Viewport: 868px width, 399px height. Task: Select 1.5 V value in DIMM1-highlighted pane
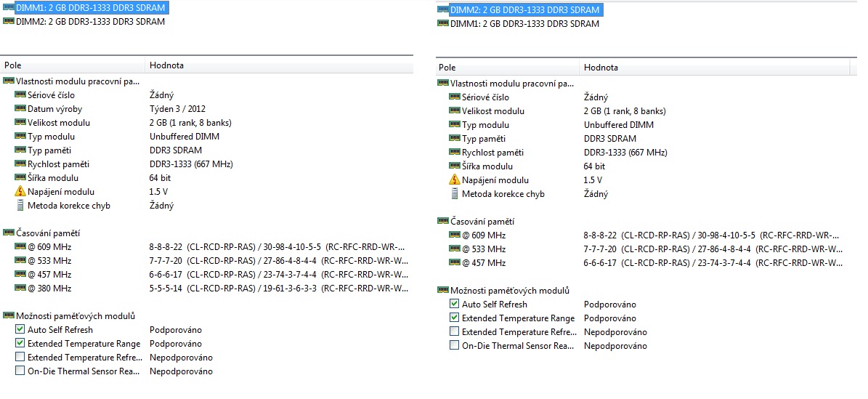tap(158, 192)
